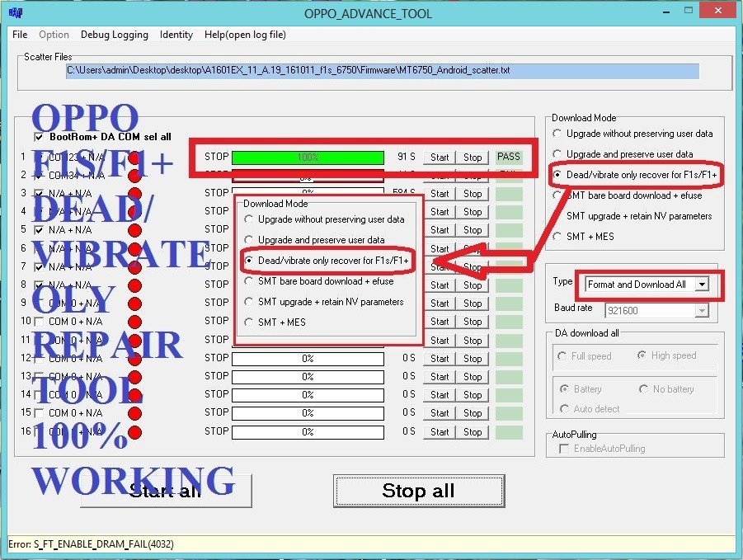The width and height of the screenshot is (743, 560).
Task: Maximize the OPPO_ADVANCE_TOOL window
Action: click(x=689, y=11)
